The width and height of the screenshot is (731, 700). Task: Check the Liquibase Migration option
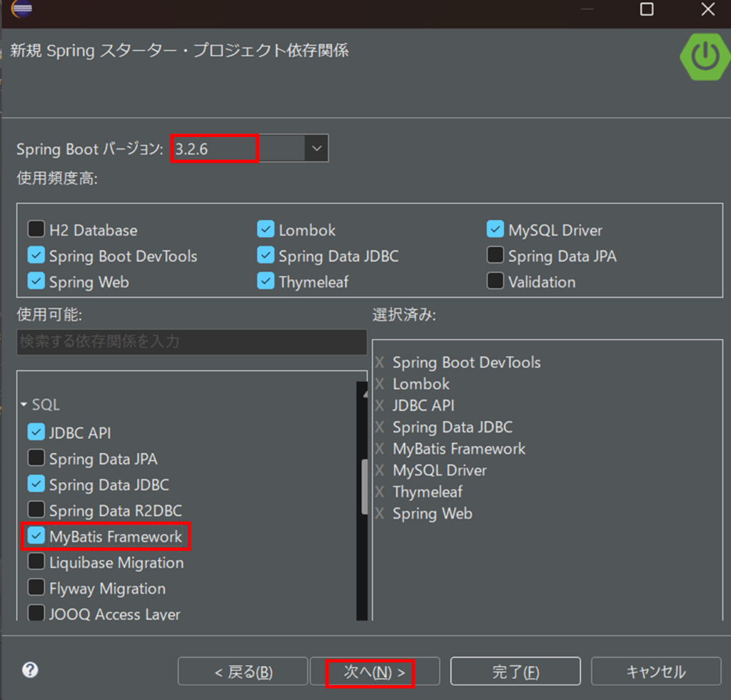tap(36, 562)
